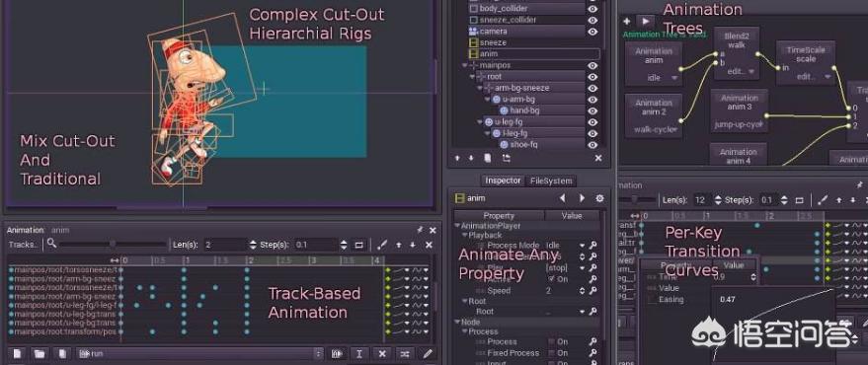The width and height of the screenshot is (868, 365).
Task: Hide the camera node using its eye
Action: (x=592, y=32)
